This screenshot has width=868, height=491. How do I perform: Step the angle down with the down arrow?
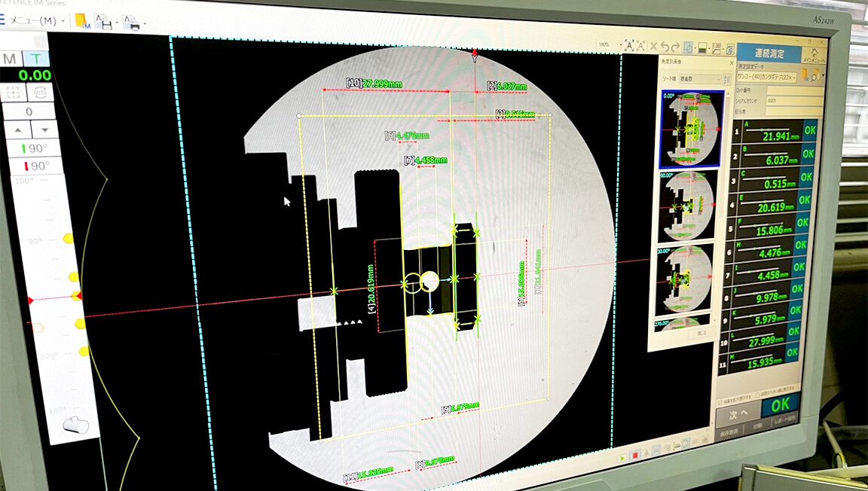(x=44, y=130)
